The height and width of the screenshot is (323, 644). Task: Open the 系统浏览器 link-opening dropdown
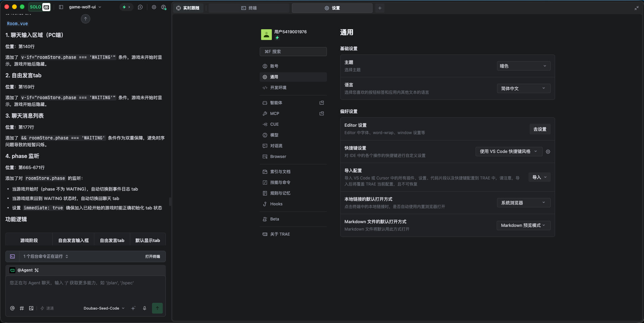(524, 203)
